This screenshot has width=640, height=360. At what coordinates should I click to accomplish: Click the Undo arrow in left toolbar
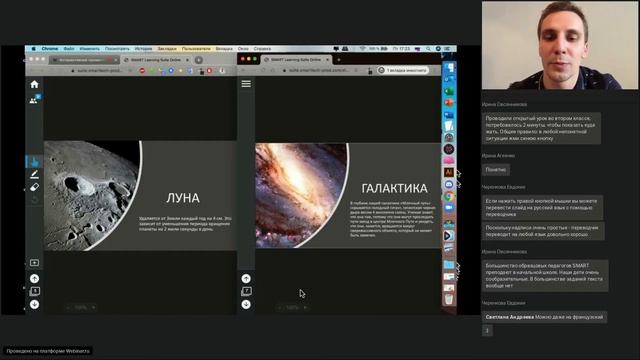click(x=34, y=200)
